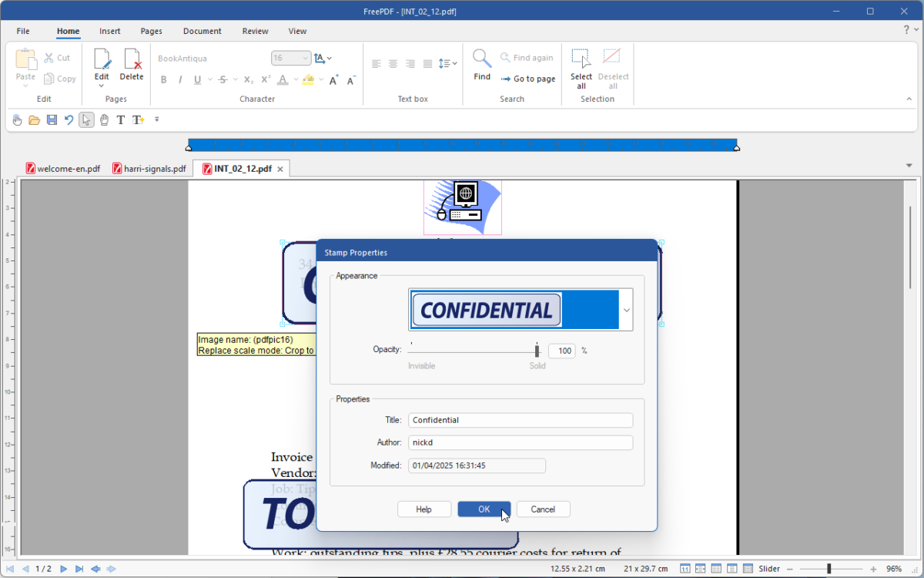The width and height of the screenshot is (924, 578).
Task: Open the font size dropdown
Action: [x=304, y=58]
